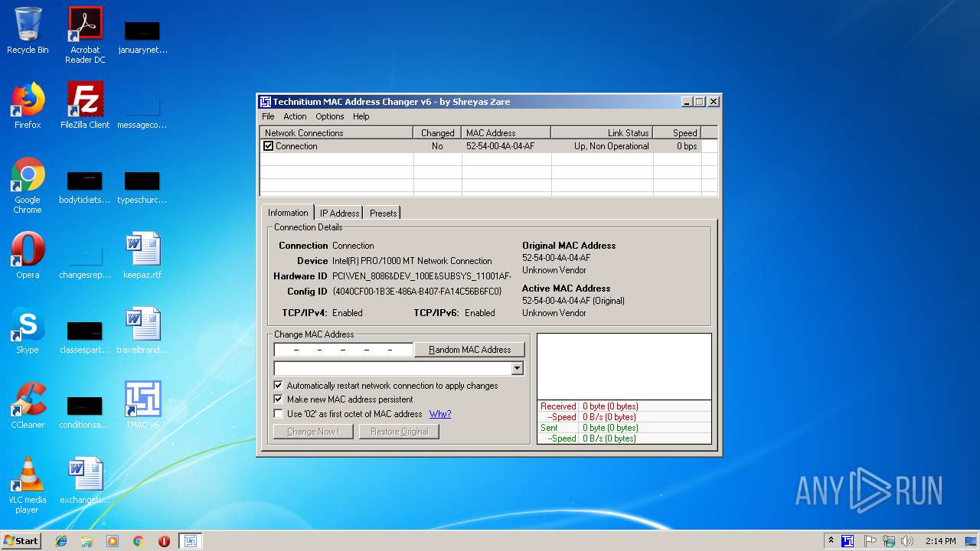Sort by Changed column header
The image size is (980, 551).
click(437, 132)
